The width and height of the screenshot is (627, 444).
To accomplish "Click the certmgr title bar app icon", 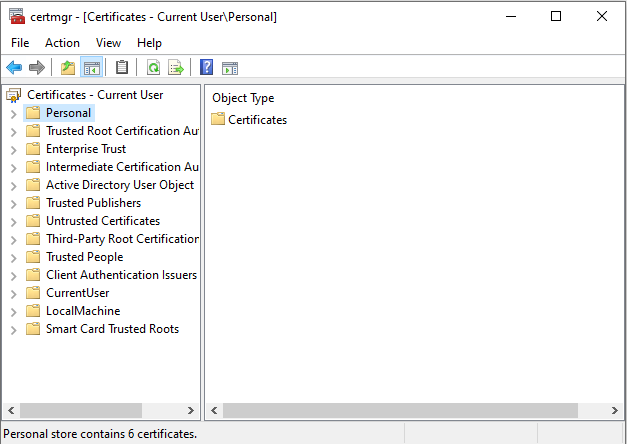I will tap(17, 16).
